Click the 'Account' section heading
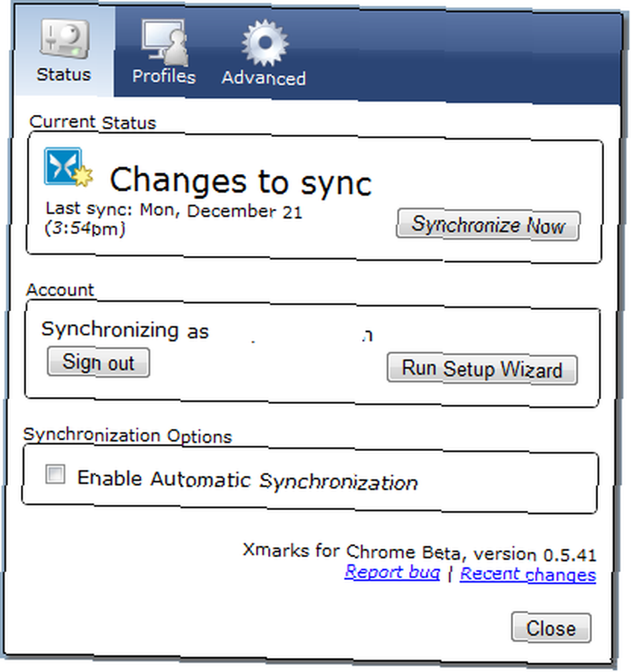Viewport: 631px width, 672px height. coord(60,290)
